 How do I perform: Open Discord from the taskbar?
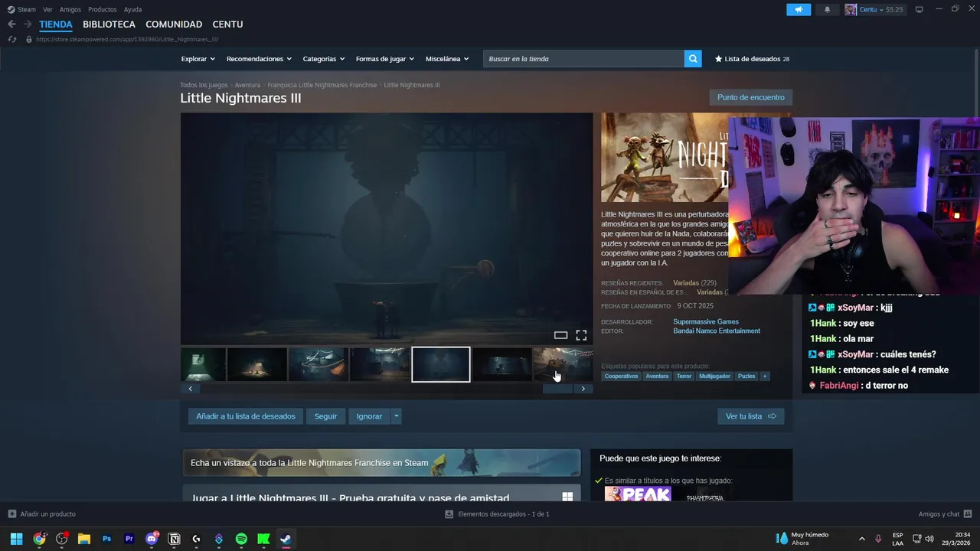[152, 539]
